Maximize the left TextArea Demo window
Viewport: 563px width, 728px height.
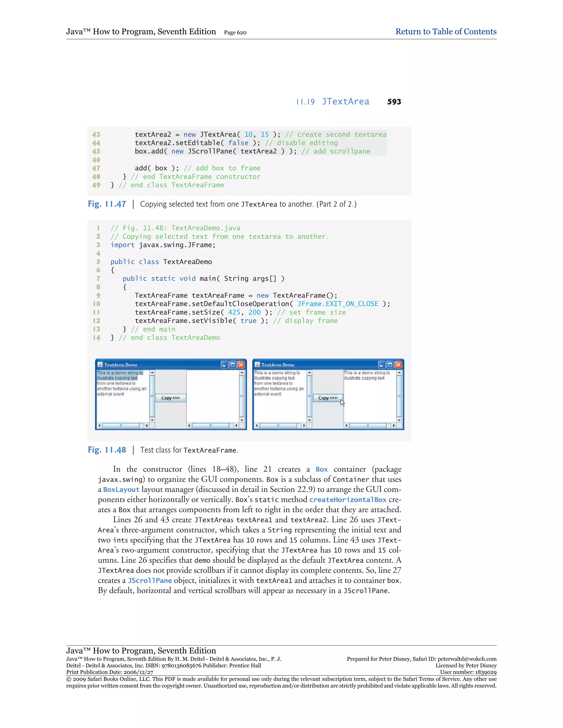pos(233,365)
